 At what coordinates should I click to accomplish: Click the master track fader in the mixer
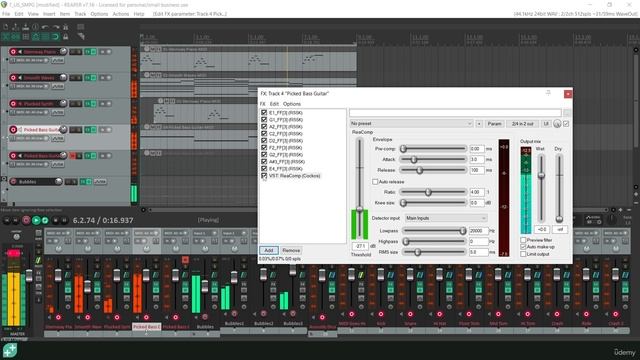click(29, 276)
